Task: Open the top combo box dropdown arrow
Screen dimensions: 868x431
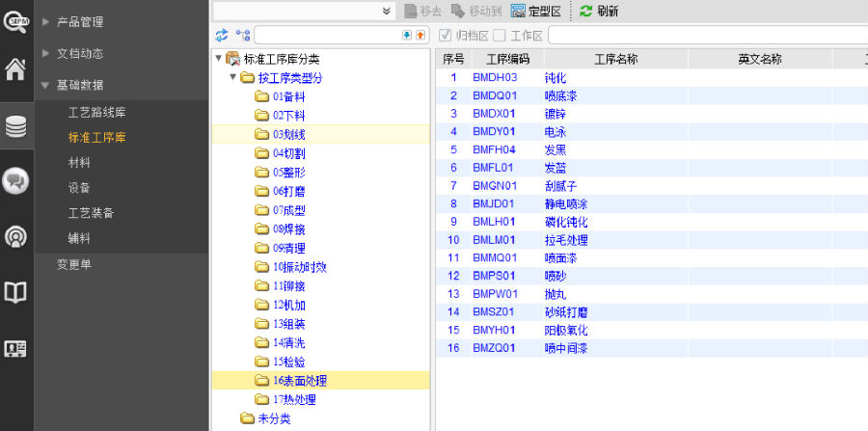Action: click(387, 11)
